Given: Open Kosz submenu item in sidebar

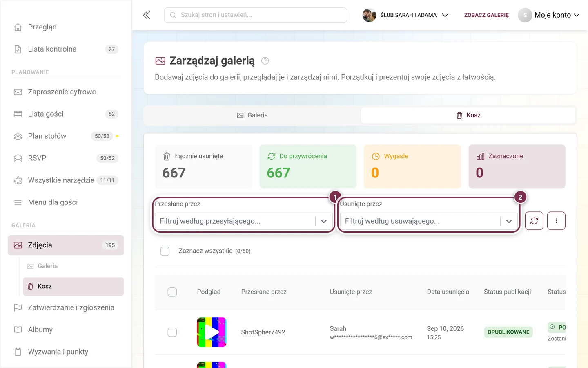Looking at the screenshot, I should pos(73,287).
